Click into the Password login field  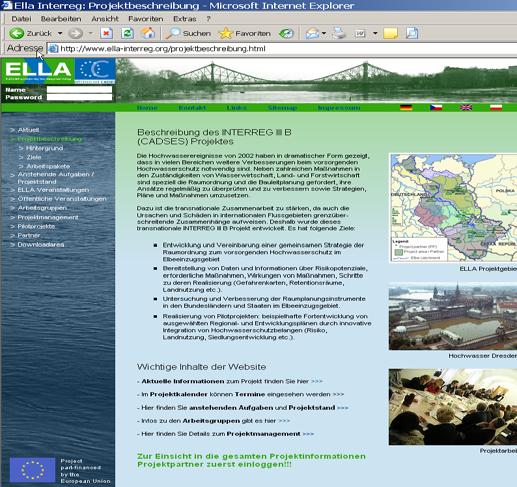click(x=79, y=97)
